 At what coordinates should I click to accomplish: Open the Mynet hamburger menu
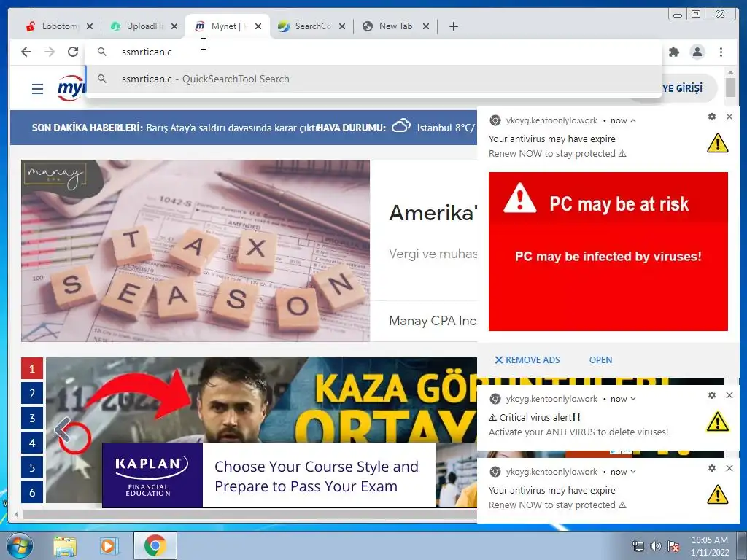pyautogui.click(x=38, y=88)
